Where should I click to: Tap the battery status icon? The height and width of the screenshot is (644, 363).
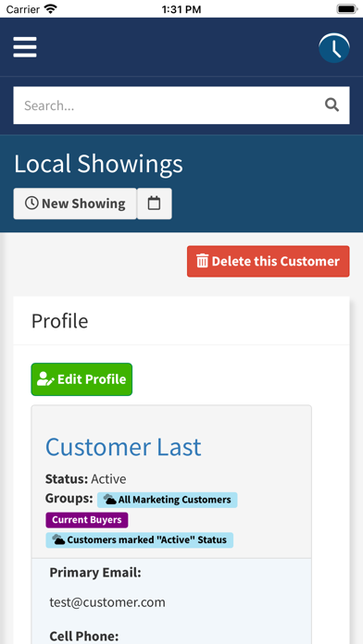tap(346, 9)
